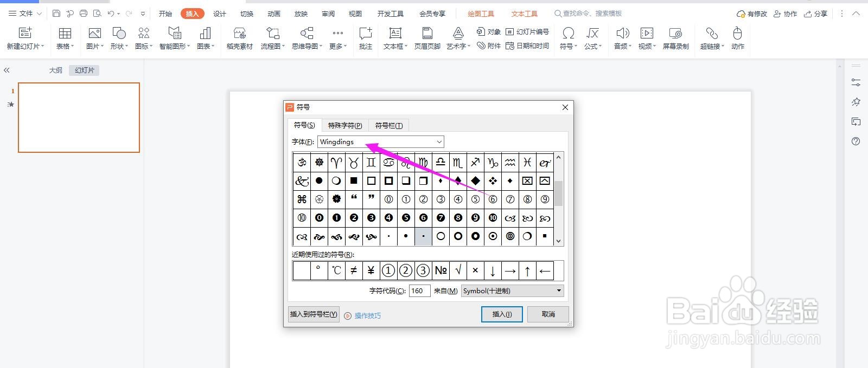Select the 符号栏 tab in symbol dialog
The height and width of the screenshot is (368, 868).
point(389,126)
